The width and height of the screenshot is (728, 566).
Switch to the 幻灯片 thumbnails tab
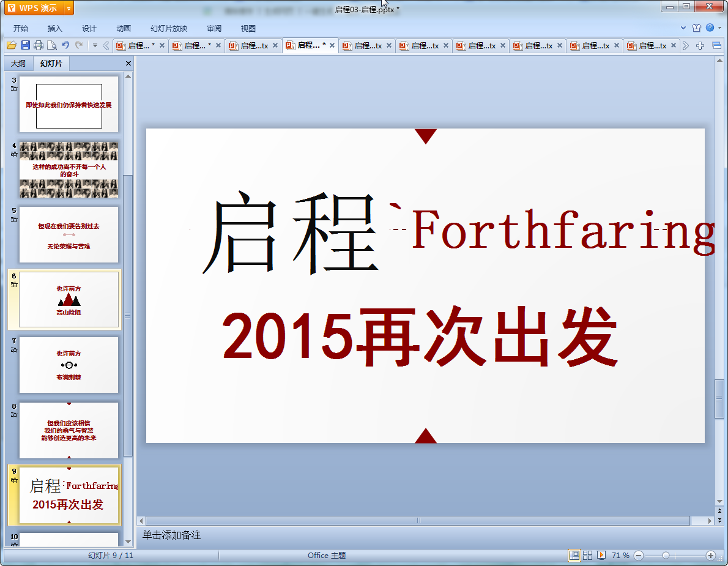click(51, 63)
